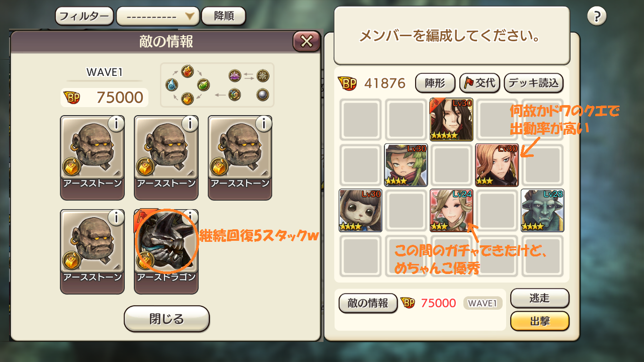The image size is (644, 362).
Task: Click the empty top-left formation slot
Action: (x=361, y=120)
